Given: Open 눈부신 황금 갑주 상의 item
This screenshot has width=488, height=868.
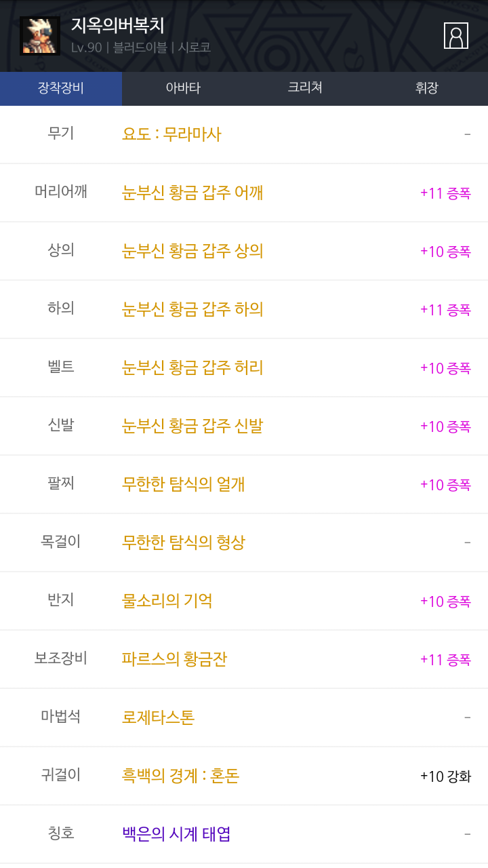Looking at the screenshot, I should click(192, 251).
